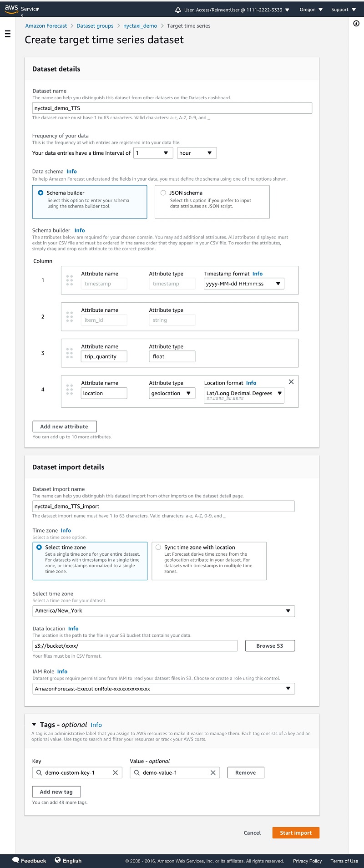Image resolution: width=364 pixels, height=868 pixels.
Task: Click the Start import button
Action: 296,832
